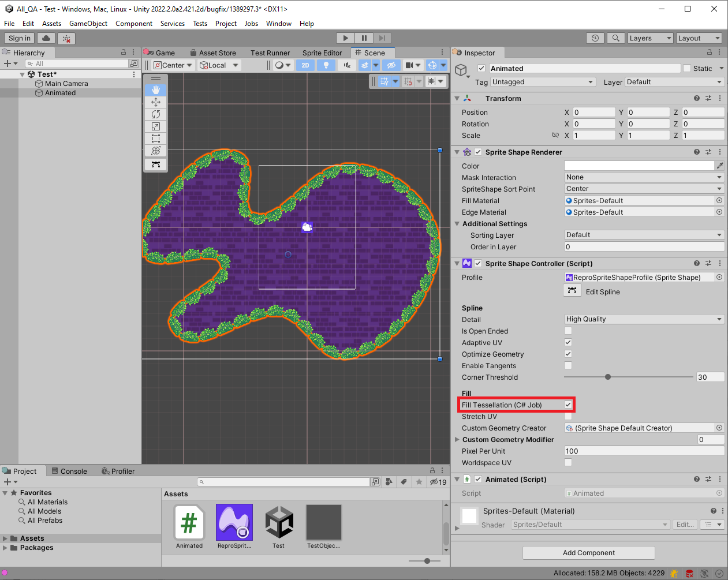Toggle scene lighting lightbulb icon

326,65
